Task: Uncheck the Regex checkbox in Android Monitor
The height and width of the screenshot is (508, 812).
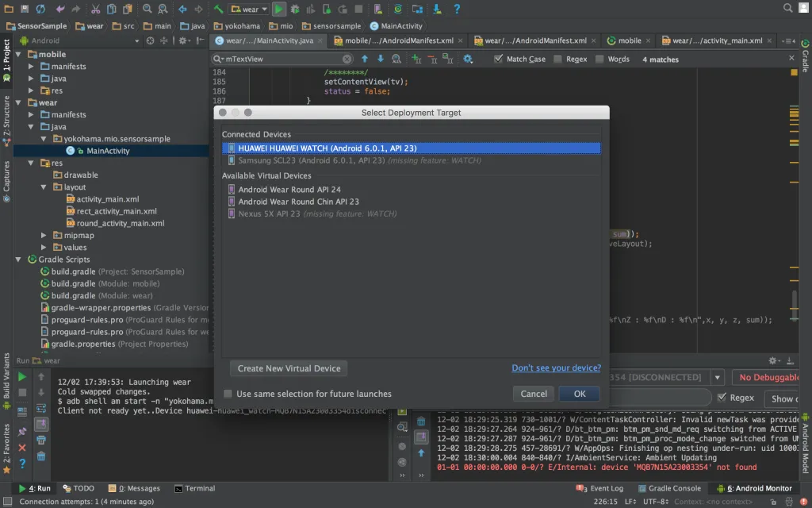Action: pos(722,398)
